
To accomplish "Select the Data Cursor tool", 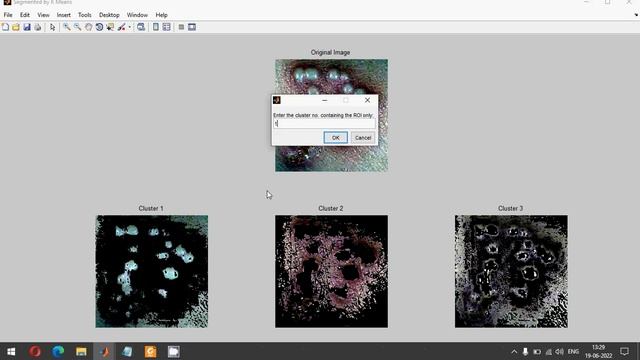I will coord(110,27).
